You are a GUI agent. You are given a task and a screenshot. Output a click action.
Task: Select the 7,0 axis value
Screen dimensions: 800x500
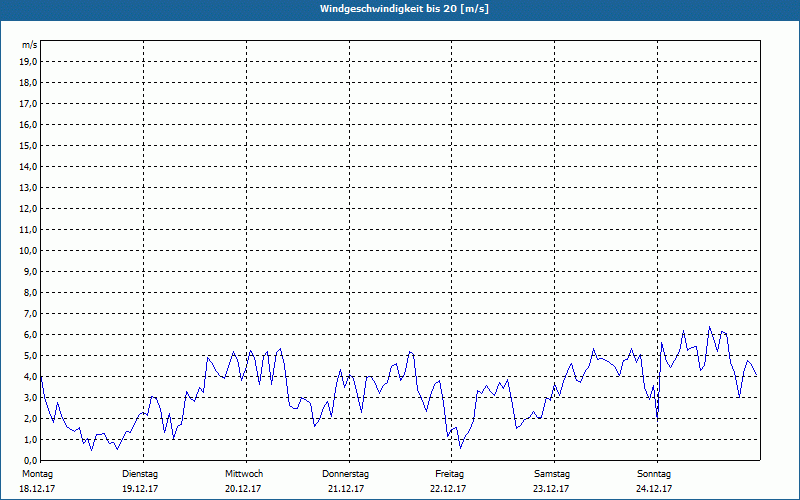tap(30, 314)
